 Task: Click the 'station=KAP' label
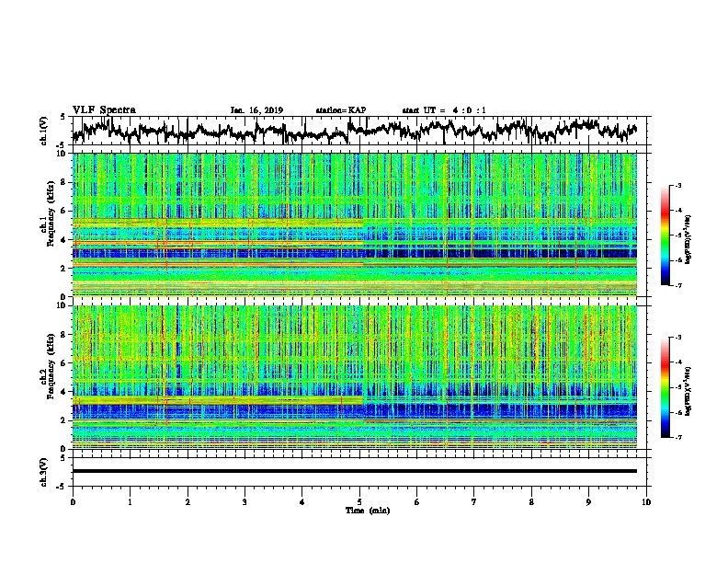341,110
